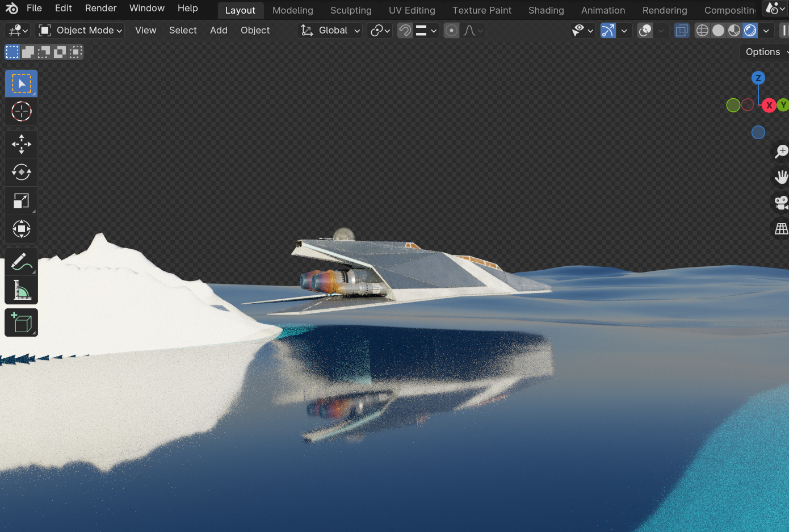Viewport: 789px width, 532px height.
Task: Open the Render menu
Action: click(x=100, y=9)
